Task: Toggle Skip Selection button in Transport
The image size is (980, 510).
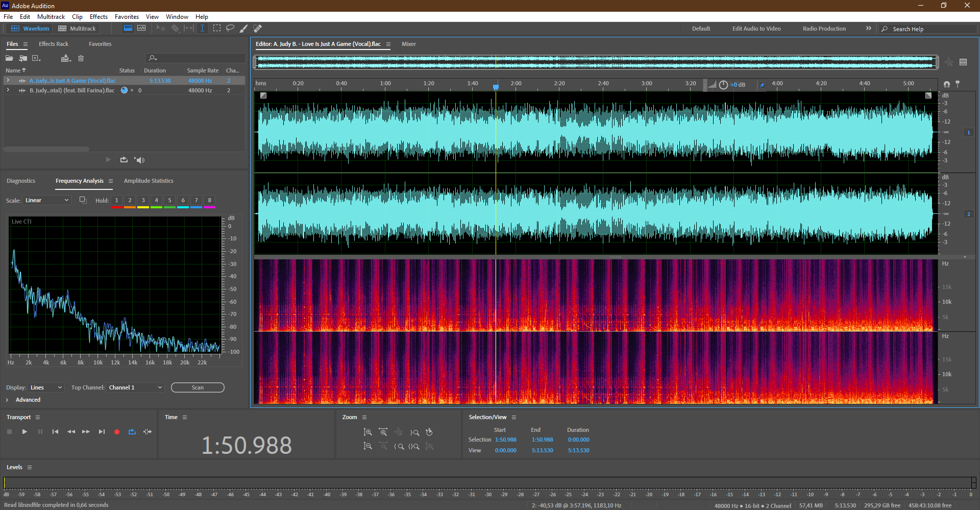Action: [x=148, y=432]
